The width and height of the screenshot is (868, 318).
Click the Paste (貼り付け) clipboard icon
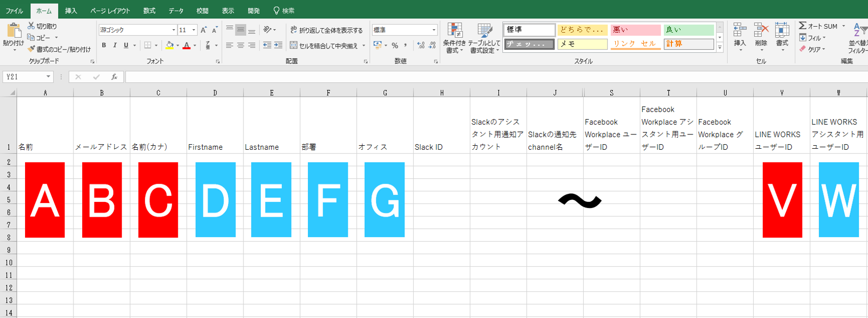[13, 31]
